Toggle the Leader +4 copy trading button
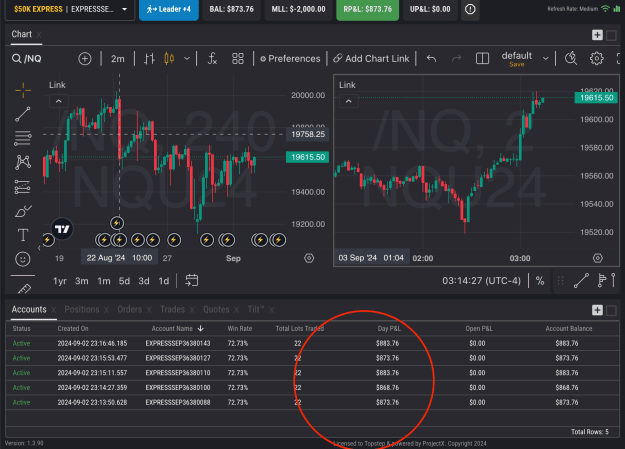 click(x=169, y=9)
